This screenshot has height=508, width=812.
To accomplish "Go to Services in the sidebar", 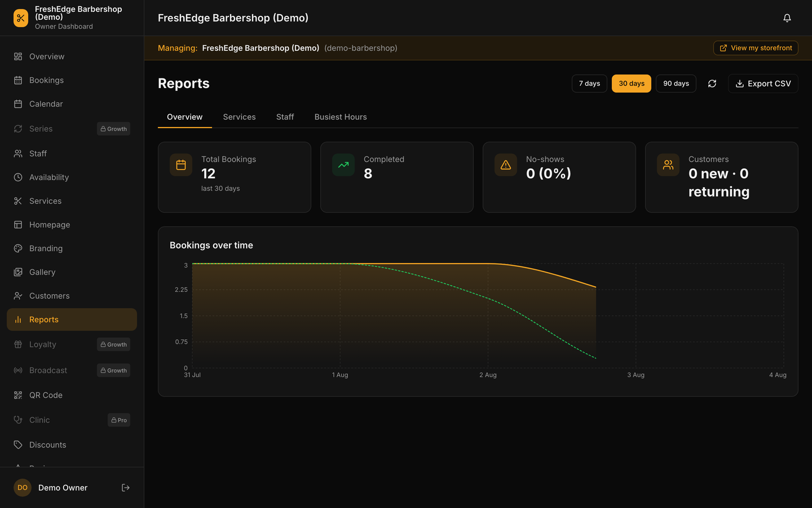I will coord(72,201).
